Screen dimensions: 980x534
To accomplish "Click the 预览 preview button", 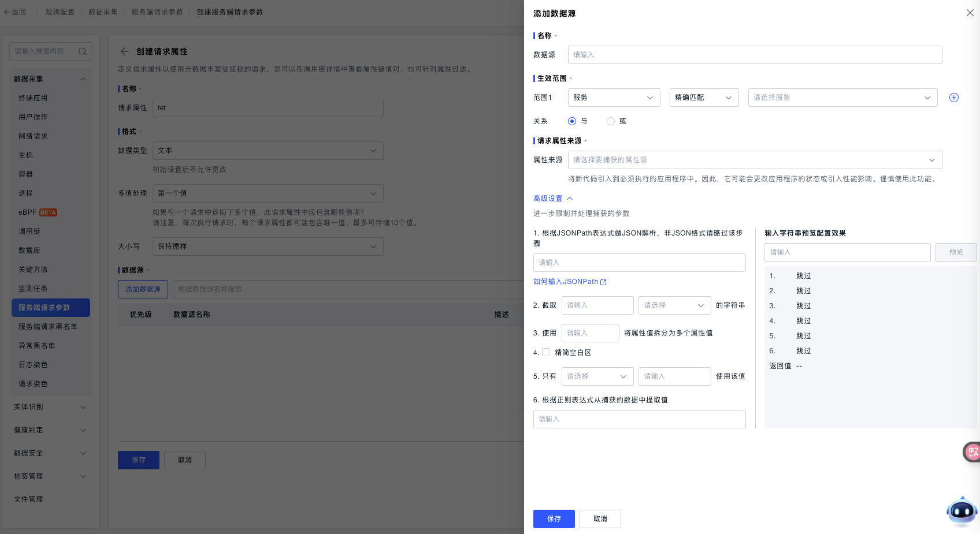I will click(x=956, y=252).
